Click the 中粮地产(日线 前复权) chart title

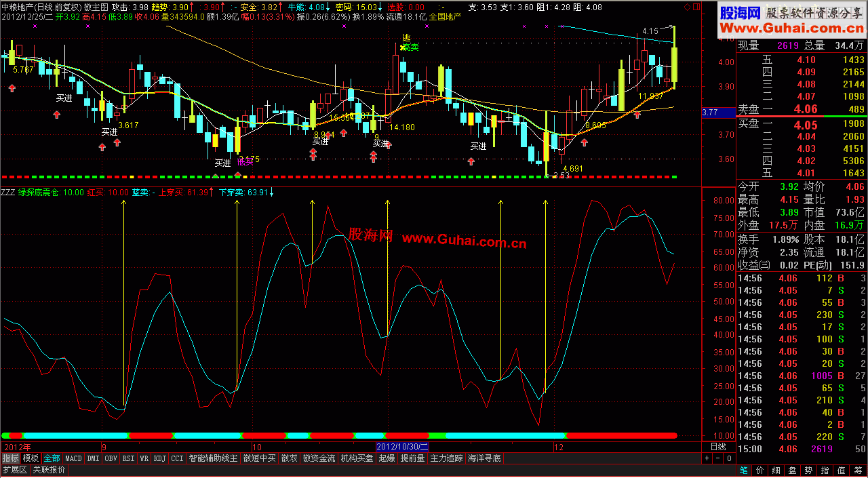[x=41, y=6]
